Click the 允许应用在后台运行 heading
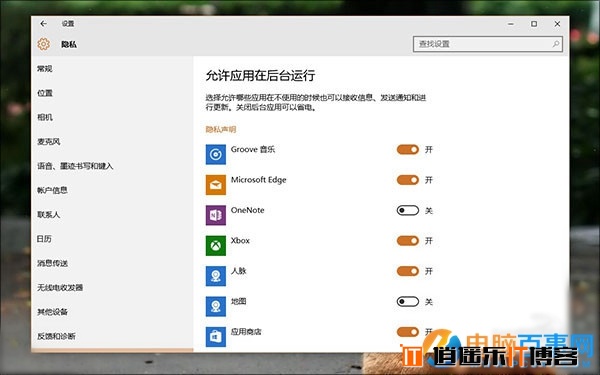The height and width of the screenshot is (375, 600). coord(261,76)
